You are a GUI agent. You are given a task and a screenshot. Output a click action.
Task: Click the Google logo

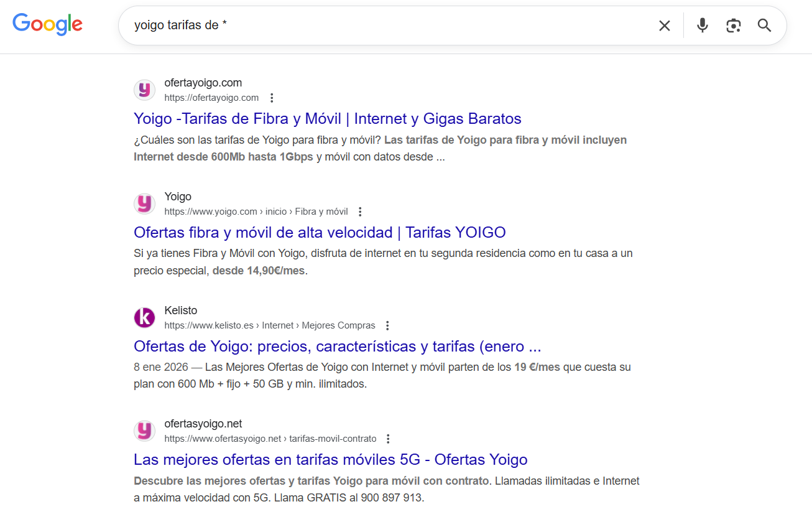point(47,24)
